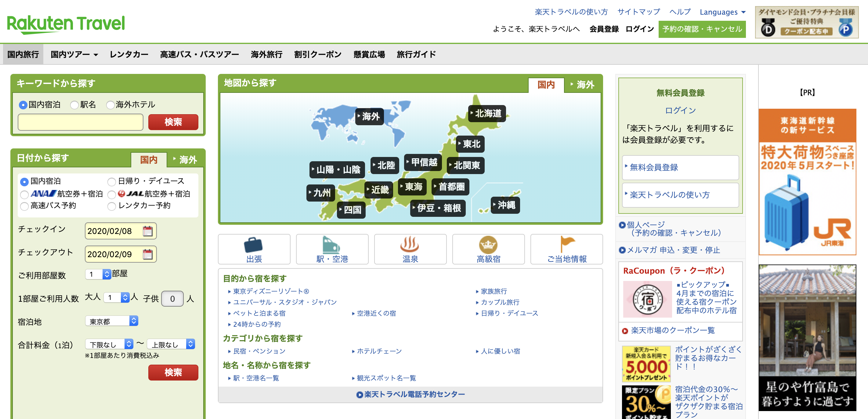The image size is (868, 419).
Task: Select 高速バス予約 radio button
Action: 24,206
